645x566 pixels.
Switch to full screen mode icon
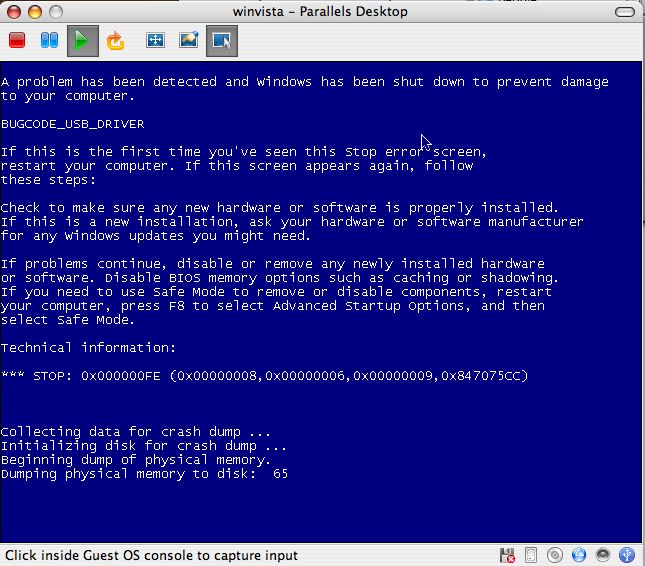[155, 41]
